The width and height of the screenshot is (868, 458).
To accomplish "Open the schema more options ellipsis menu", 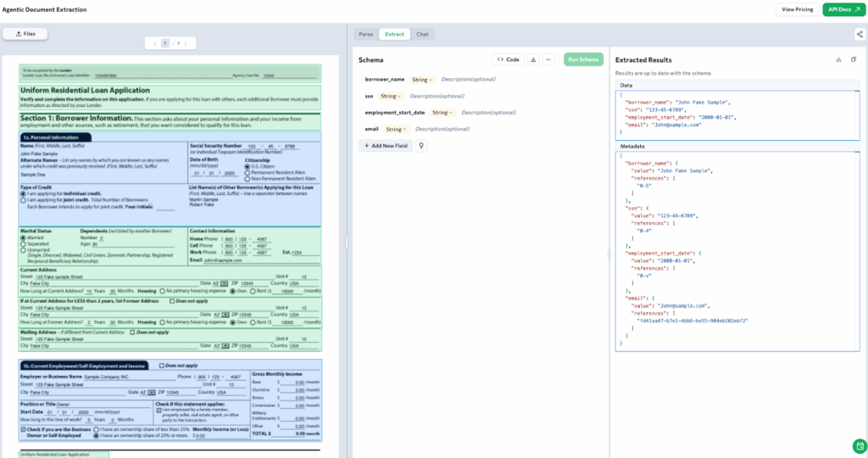I will click(x=548, y=59).
